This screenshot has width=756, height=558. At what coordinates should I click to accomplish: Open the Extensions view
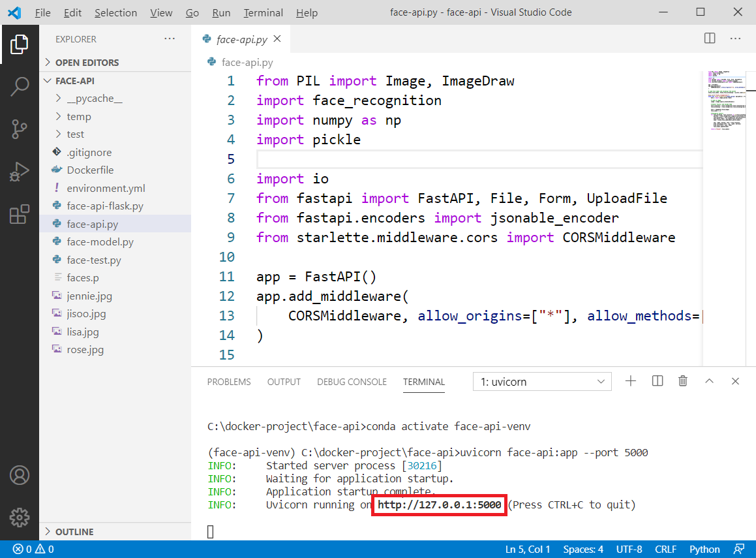[20, 215]
